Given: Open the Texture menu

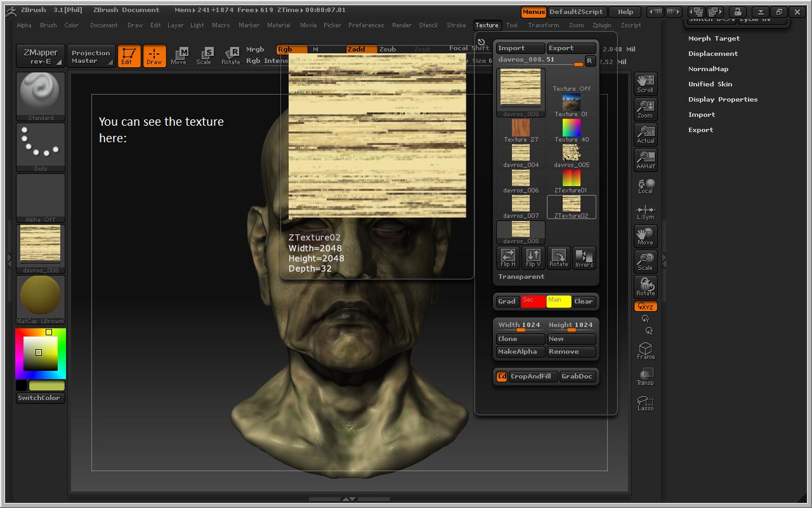Looking at the screenshot, I should (487, 25).
